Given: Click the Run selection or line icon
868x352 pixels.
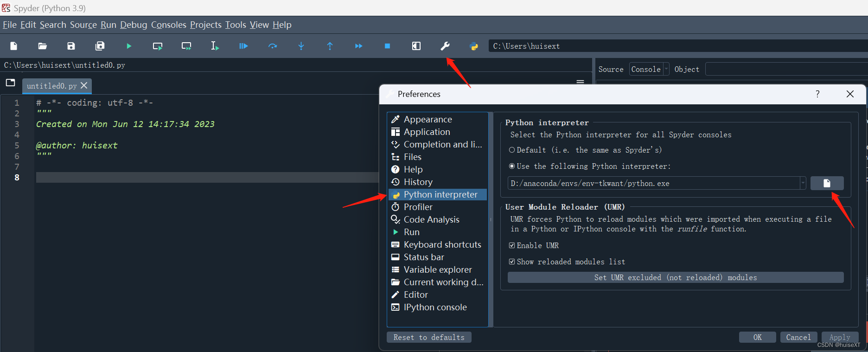Looking at the screenshot, I should coord(215,46).
